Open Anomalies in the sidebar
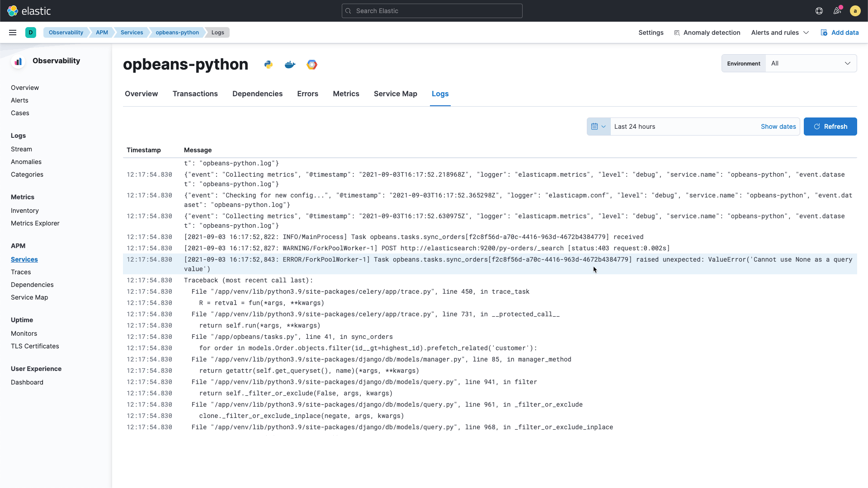 (x=26, y=162)
